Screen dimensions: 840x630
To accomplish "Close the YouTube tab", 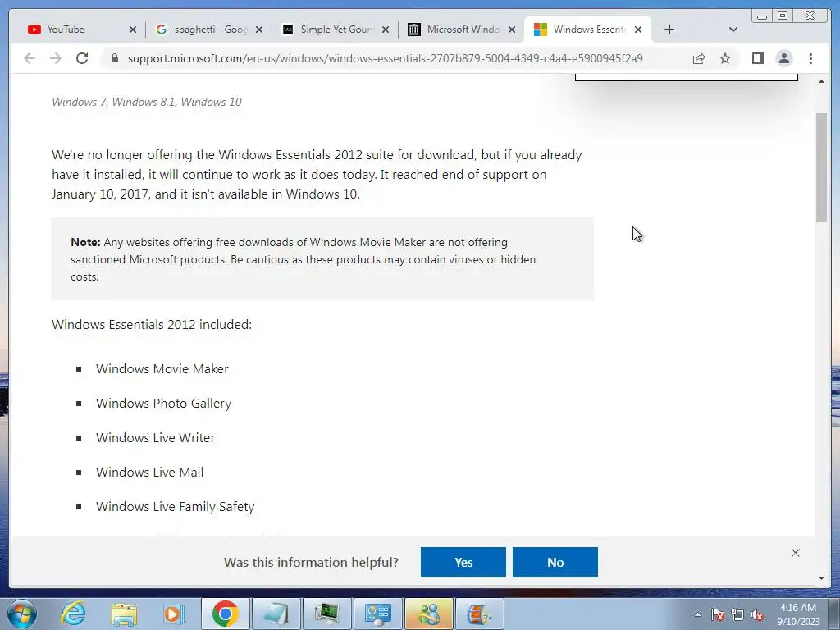I will click(x=133, y=30).
